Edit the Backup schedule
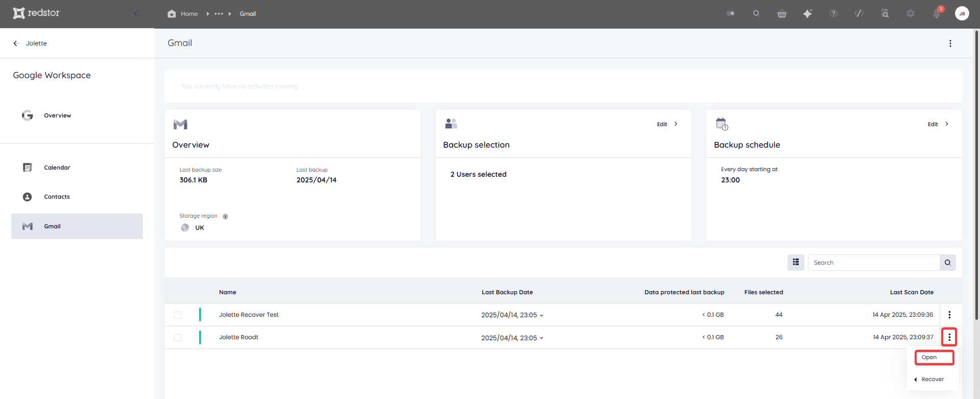 (x=933, y=124)
